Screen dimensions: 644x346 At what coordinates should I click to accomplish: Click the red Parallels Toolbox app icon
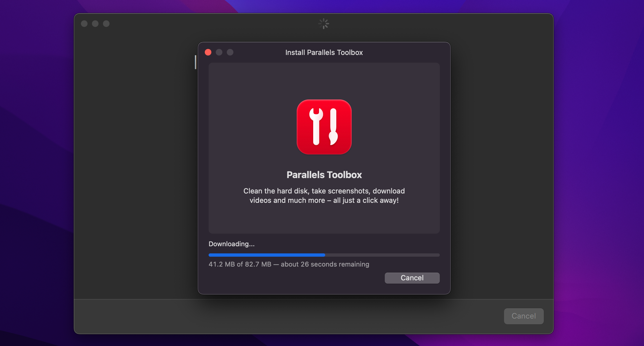click(324, 127)
